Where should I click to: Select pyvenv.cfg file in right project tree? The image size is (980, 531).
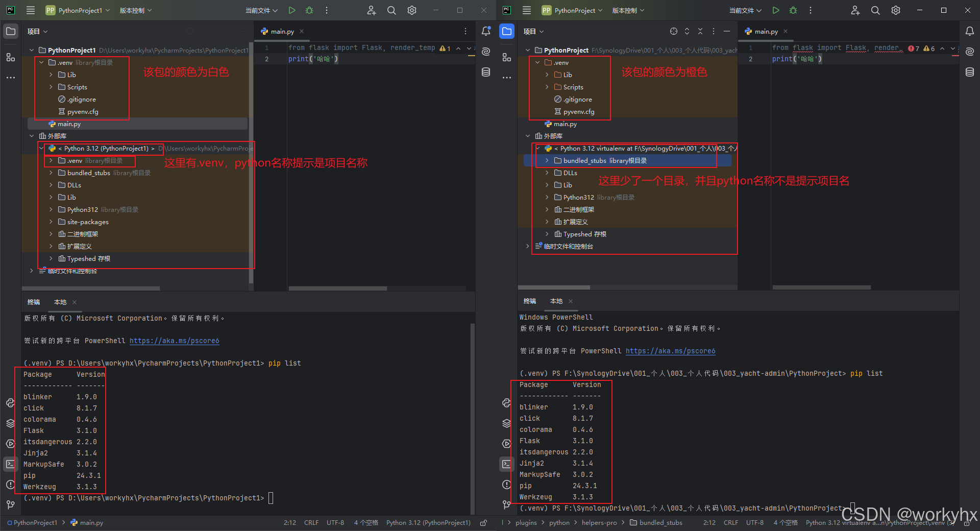(579, 111)
